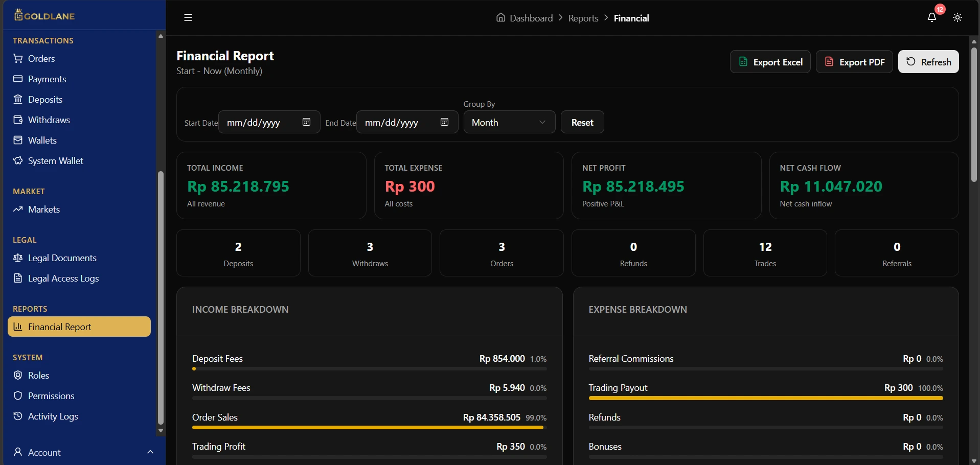Viewport: 980px width, 465px height.
Task: Select the Total Expense card
Action: (x=469, y=185)
